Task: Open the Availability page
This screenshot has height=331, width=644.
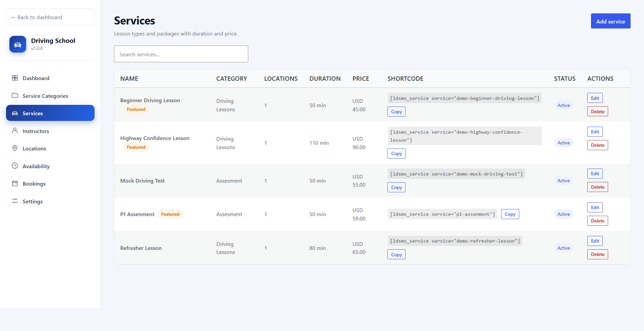Action: [50, 166]
